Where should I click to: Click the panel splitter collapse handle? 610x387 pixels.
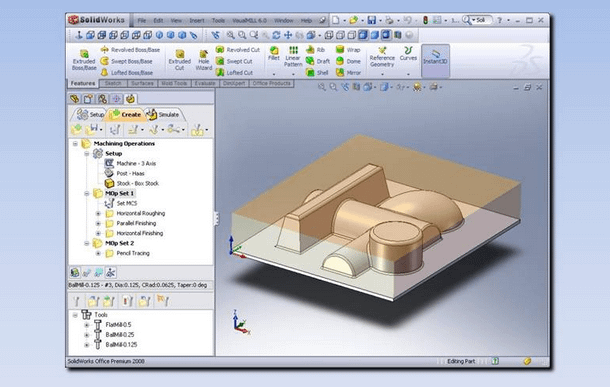(x=216, y=219)
